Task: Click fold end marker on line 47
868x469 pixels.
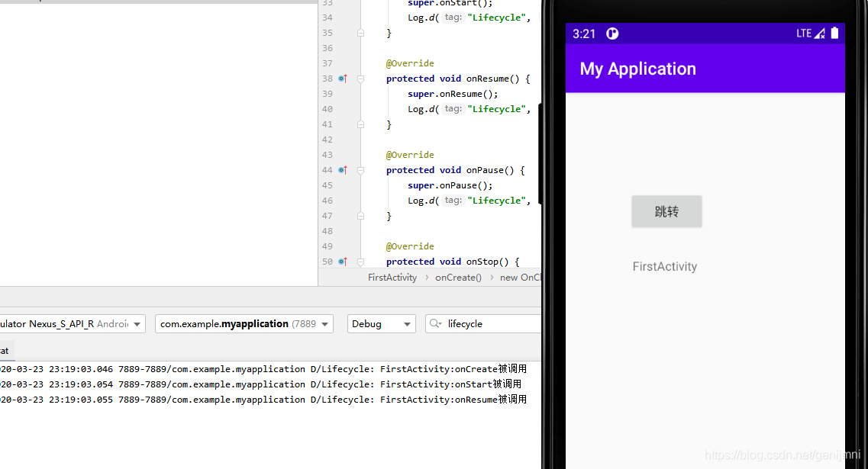Action: coord(360,217)
